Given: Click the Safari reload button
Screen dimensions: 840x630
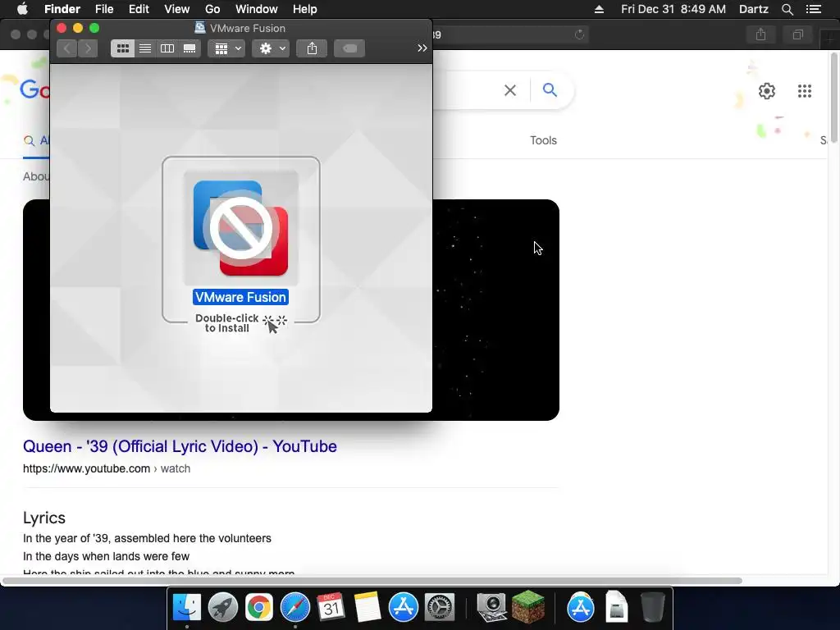Looking at the screenshot, I should pyautogui.click(x=579, y=34).
